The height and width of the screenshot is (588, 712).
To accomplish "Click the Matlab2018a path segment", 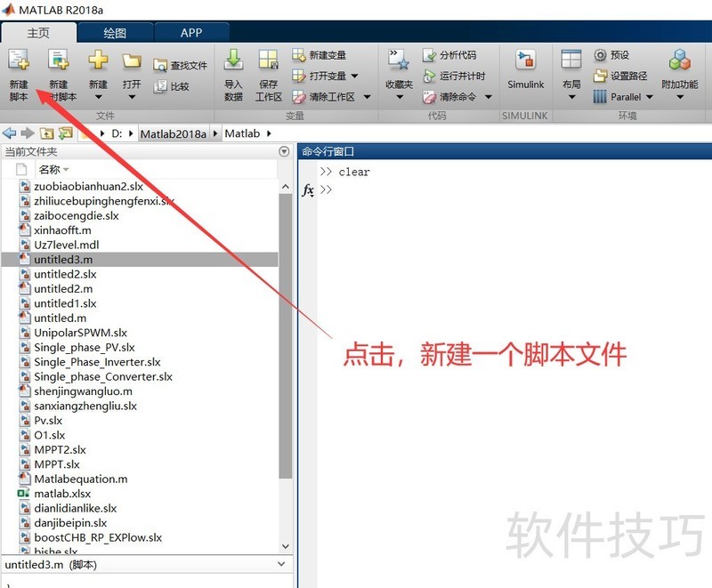I will [173, 133].
